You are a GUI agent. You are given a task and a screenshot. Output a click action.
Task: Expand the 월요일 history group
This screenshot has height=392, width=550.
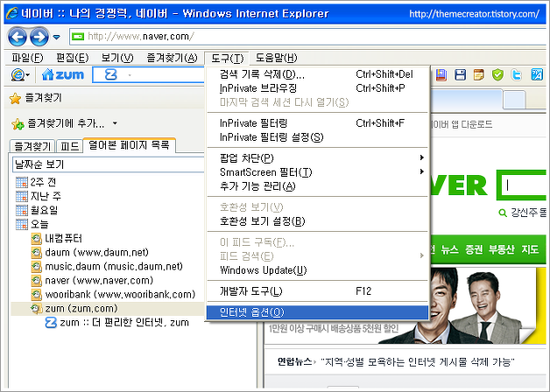point(37,210)
